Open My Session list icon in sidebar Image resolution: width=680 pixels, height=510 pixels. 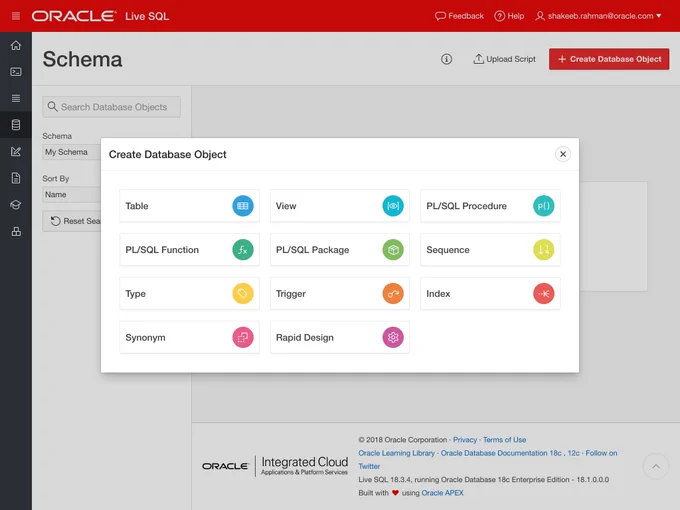pyautogui.click(x=16, y=98)
